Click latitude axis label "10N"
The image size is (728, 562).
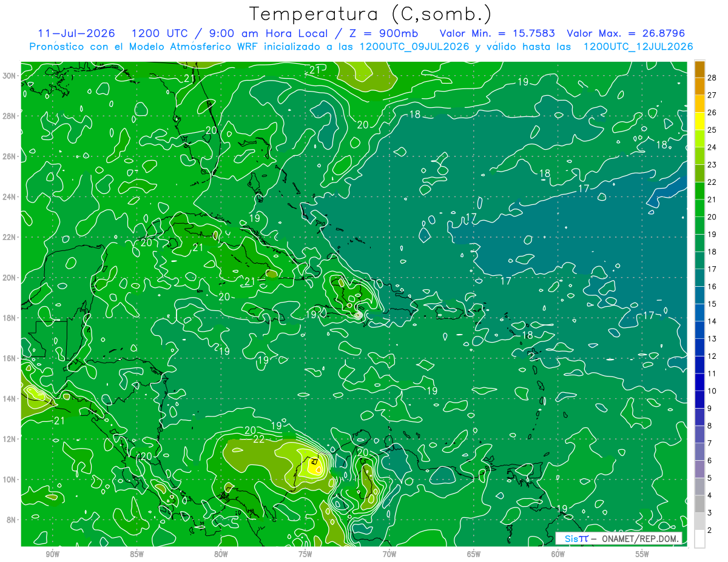pyautogui.click(x=9, y=479)
